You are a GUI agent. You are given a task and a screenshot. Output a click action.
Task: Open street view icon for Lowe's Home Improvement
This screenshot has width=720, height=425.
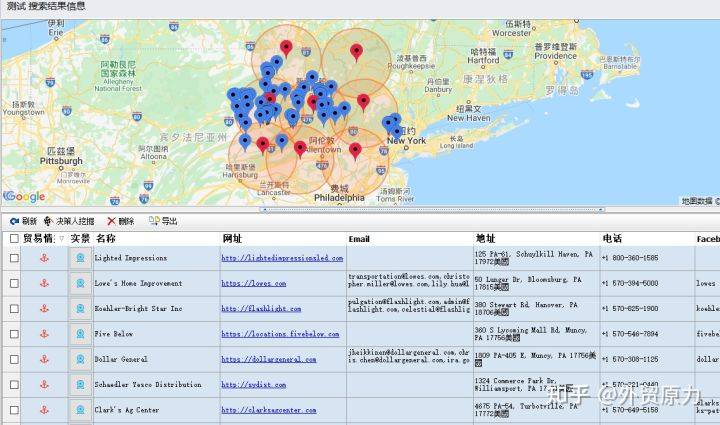(80, 284)
